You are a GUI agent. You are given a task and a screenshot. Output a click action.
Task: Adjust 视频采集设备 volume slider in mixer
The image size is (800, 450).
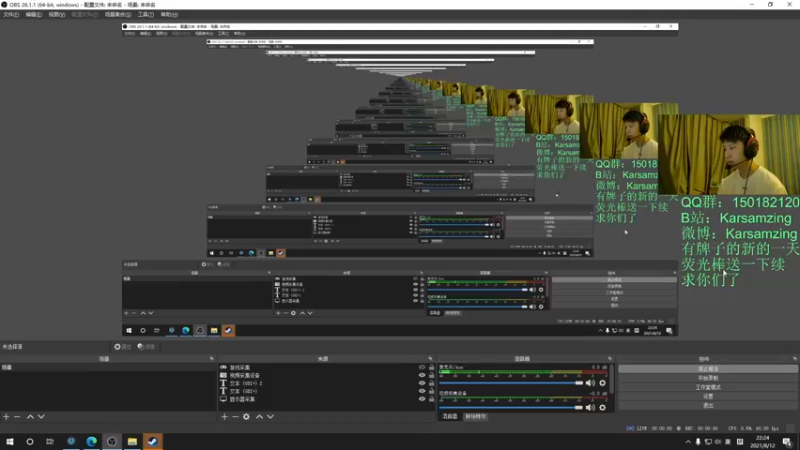coord(511,408)
